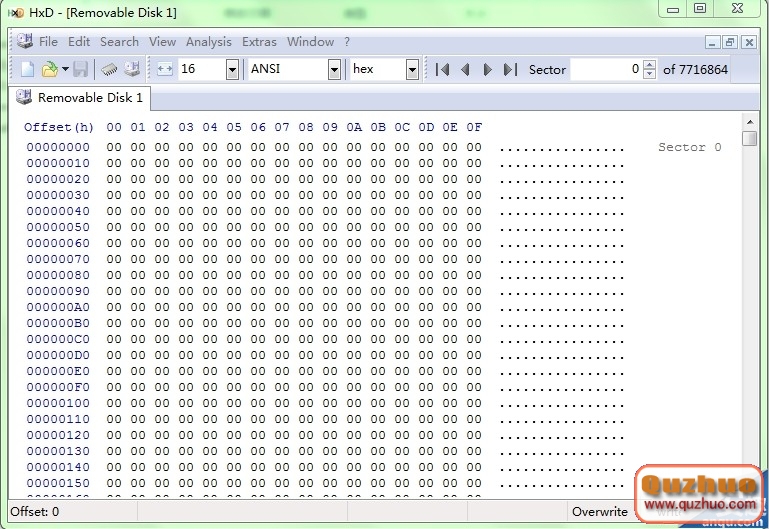Screen dimensions: 769x529
Task: Close the inner document window
Action: coord(749,42)
